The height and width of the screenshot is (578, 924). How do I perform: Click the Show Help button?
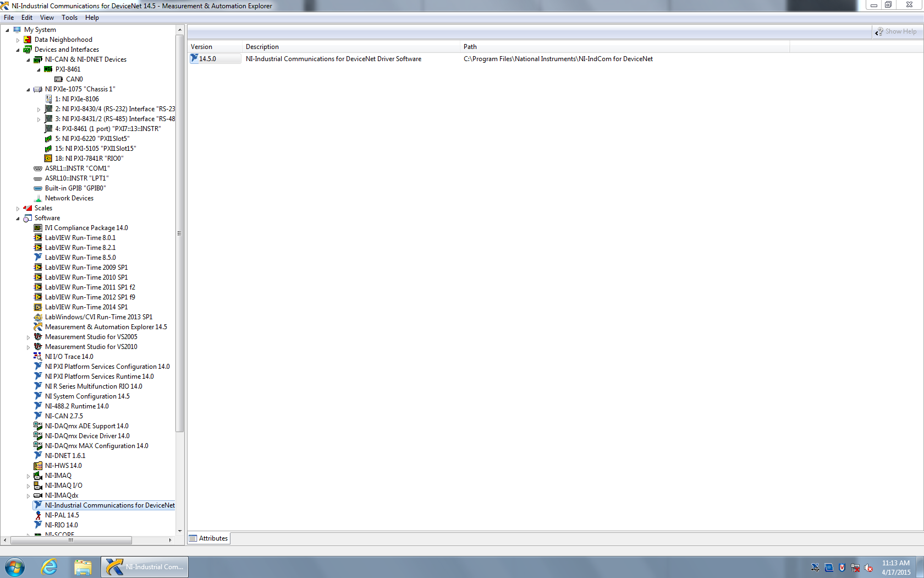(x=896, y=31)
